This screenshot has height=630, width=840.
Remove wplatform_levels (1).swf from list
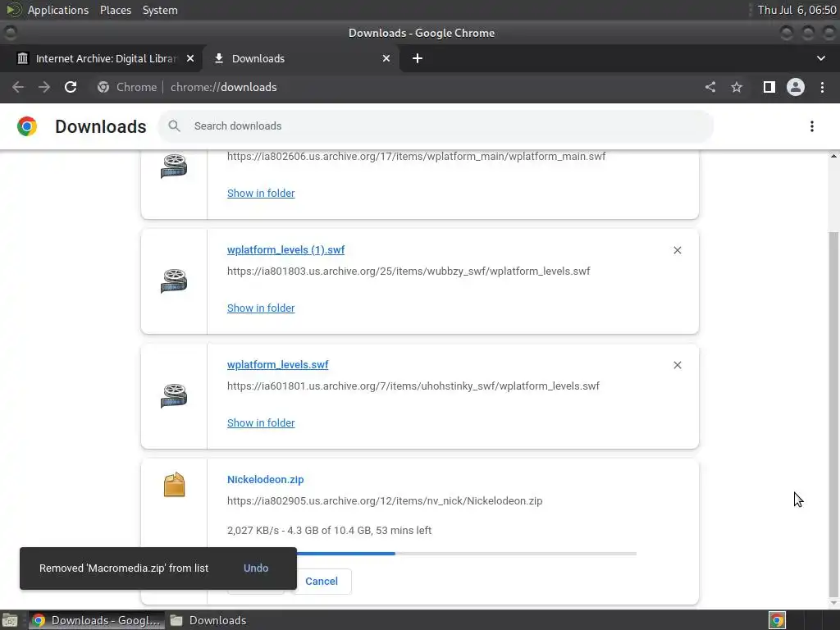click(x=677, y=250)
